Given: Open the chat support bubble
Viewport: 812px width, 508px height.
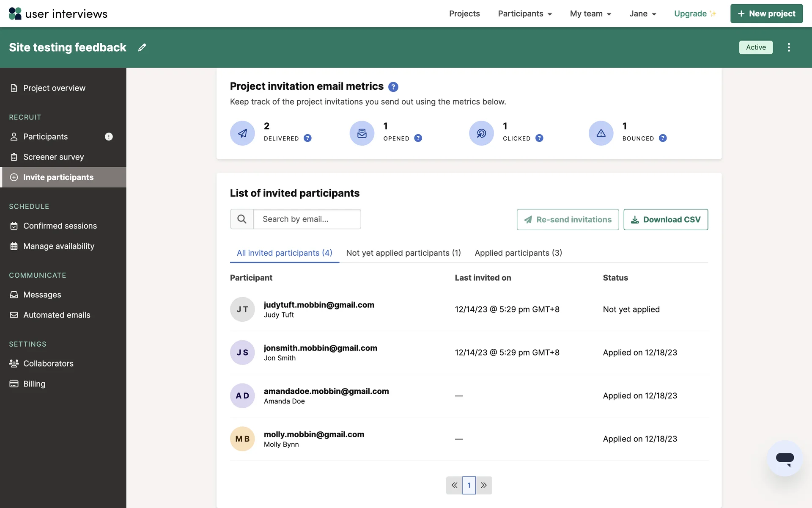Looking at the screenshot, I should click(785, 458).
